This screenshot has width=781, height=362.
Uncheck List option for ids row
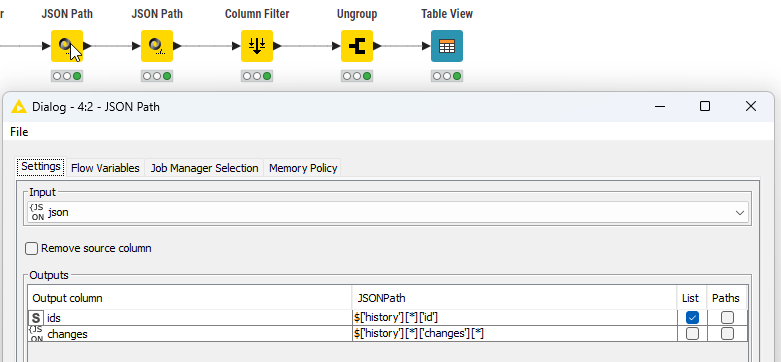click(692, 317)
